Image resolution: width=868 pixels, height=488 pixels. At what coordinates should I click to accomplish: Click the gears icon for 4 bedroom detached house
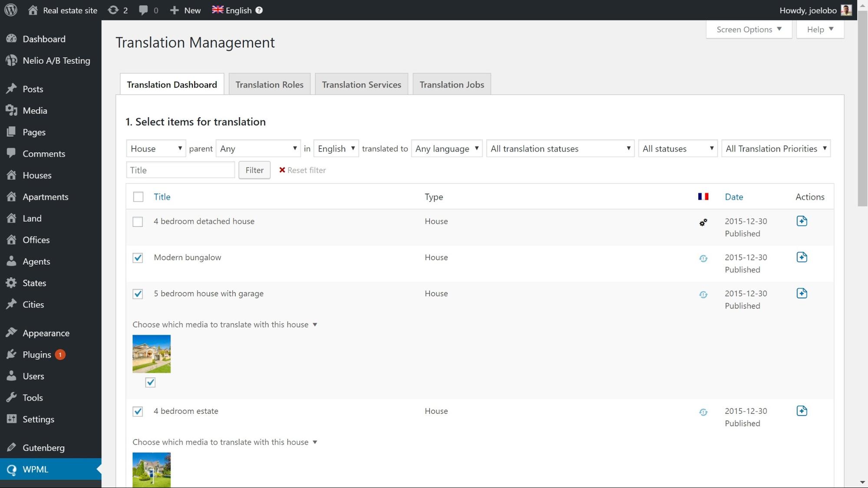pos(703,222)
